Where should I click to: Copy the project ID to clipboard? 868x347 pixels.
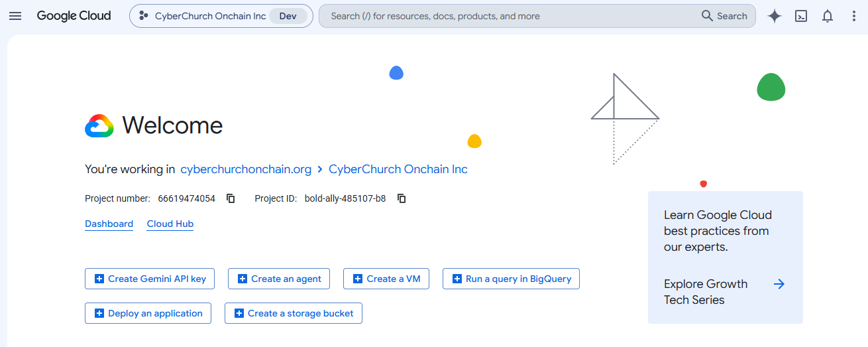(402, 198)
